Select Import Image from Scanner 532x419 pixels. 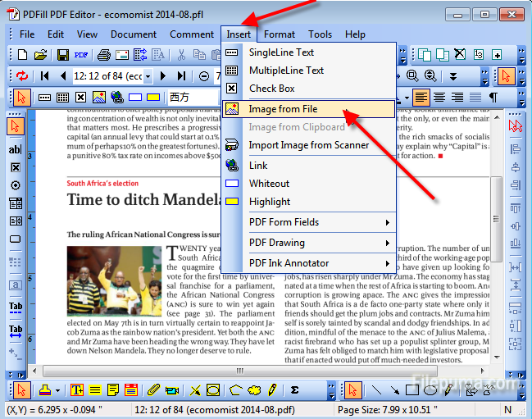(308, 145)
